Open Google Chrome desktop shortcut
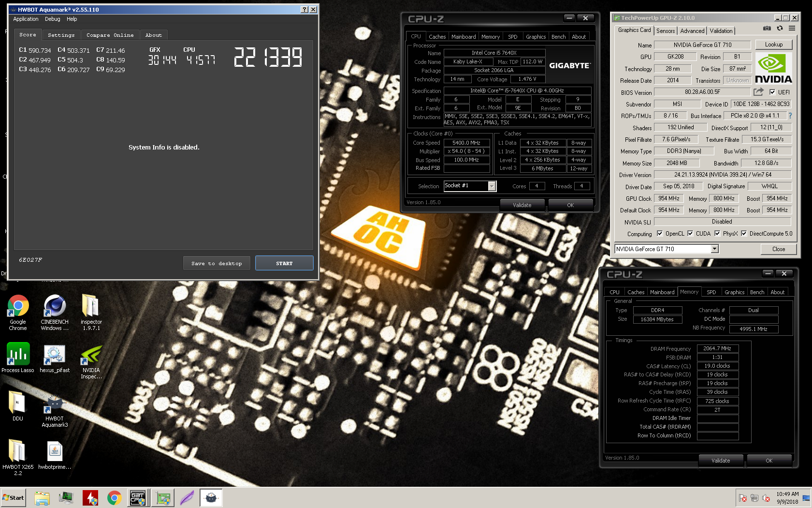This screenshot has width=812, height=508. click(18, 313)
